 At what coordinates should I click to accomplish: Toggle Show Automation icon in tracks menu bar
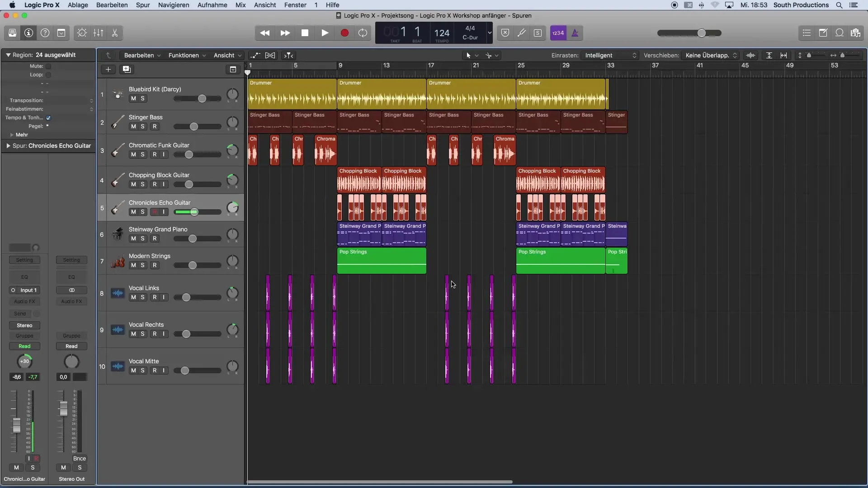point(255,55)
